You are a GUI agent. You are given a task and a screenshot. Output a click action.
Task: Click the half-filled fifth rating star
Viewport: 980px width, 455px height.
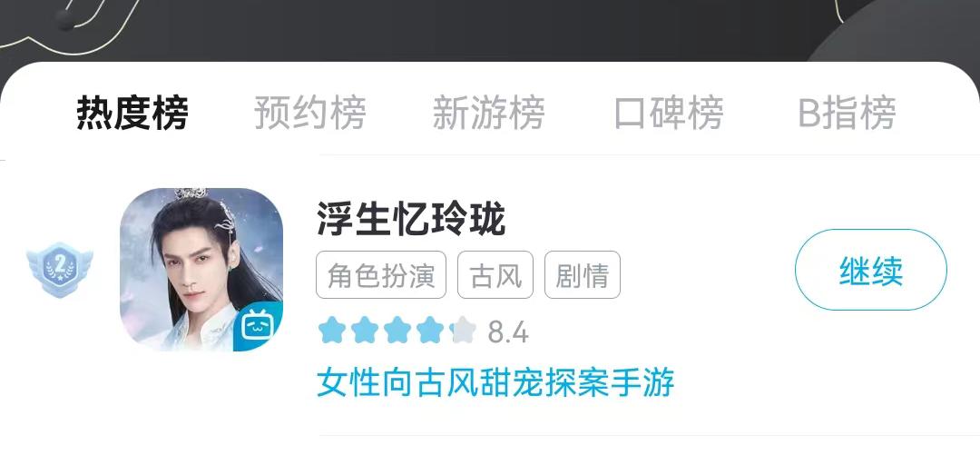[463, 331]
